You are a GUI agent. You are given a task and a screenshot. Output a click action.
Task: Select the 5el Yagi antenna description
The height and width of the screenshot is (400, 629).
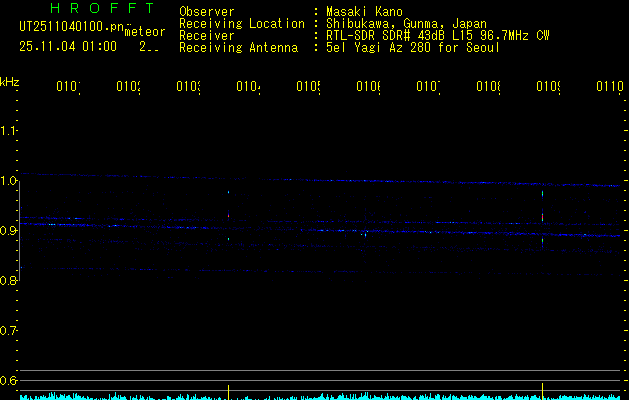click(412, 47)
